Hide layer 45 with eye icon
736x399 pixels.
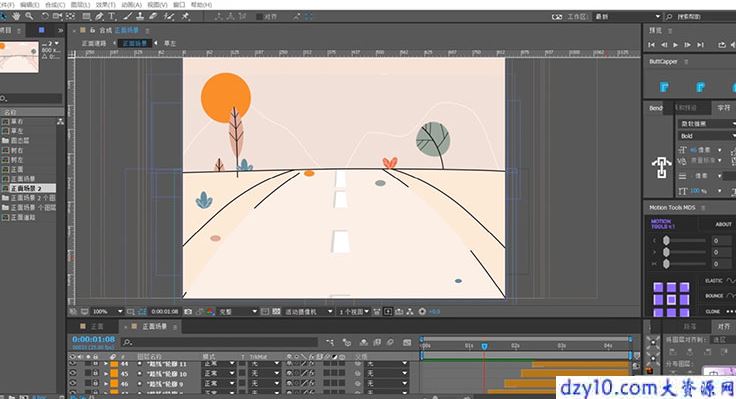[73, 374]
